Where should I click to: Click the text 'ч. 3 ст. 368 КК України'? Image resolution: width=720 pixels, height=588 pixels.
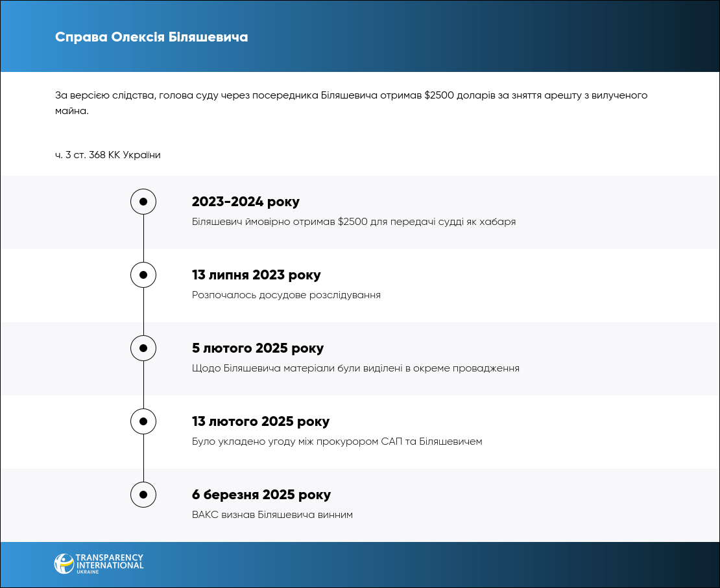point(108,155)
